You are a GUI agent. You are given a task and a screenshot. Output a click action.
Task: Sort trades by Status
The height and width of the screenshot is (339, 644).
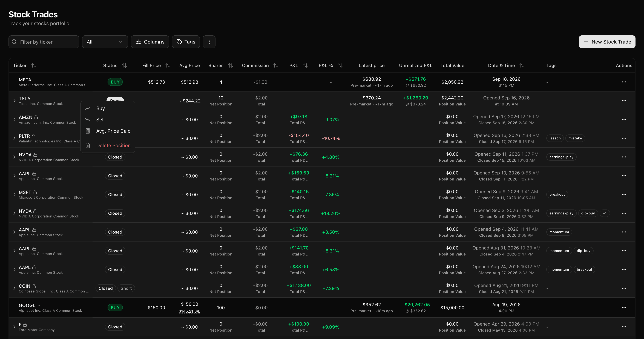pos(124,65)
